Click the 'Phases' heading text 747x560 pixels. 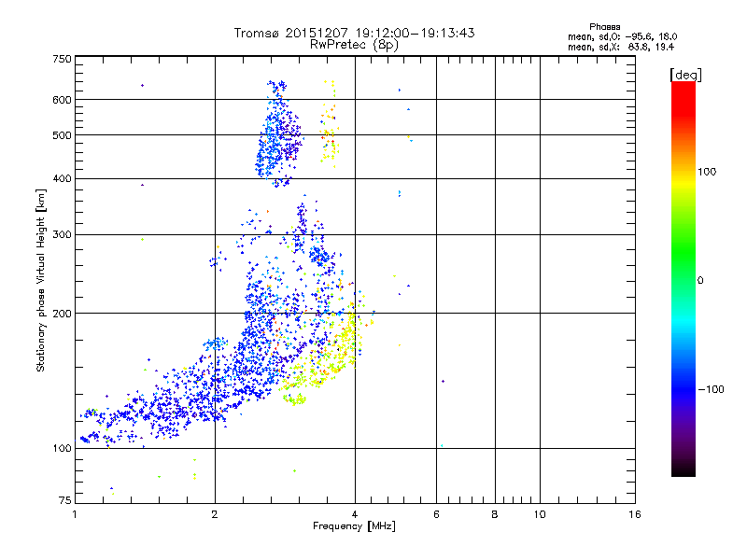(604, 27)
